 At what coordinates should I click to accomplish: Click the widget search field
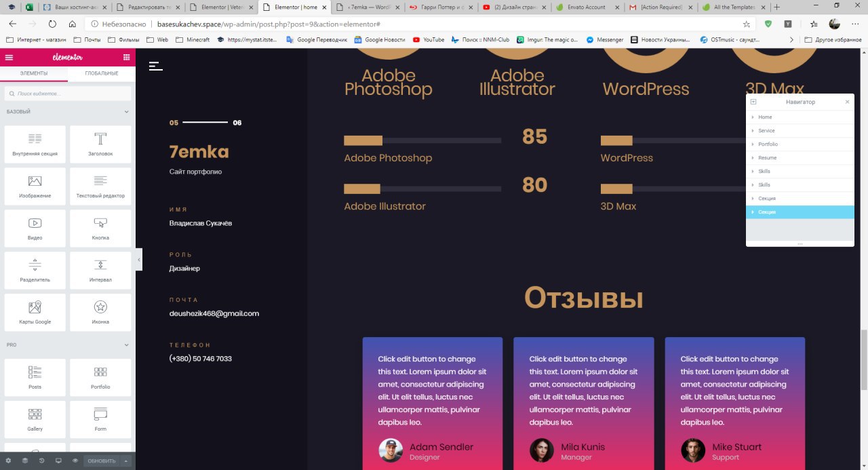[68, 93]
